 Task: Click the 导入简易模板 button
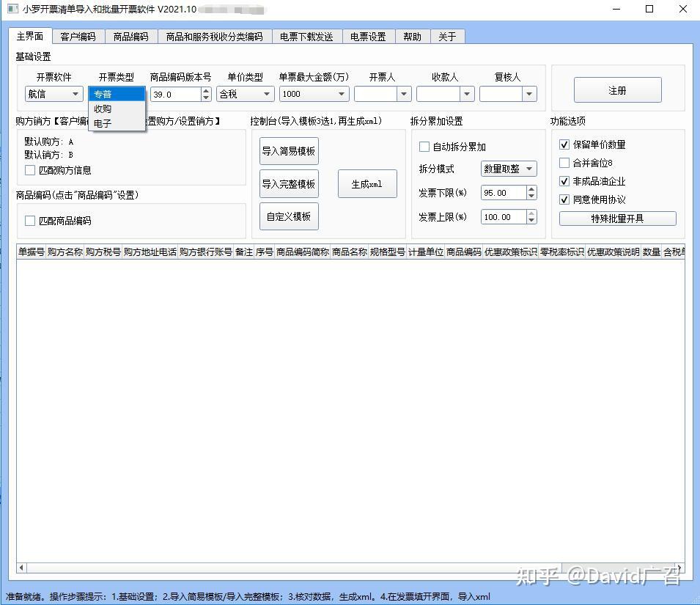[289, 150]
